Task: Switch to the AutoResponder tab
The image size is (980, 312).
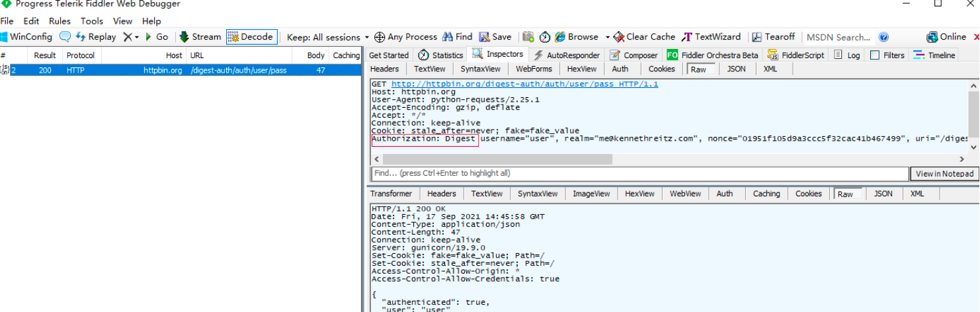Action: [567, 56]
